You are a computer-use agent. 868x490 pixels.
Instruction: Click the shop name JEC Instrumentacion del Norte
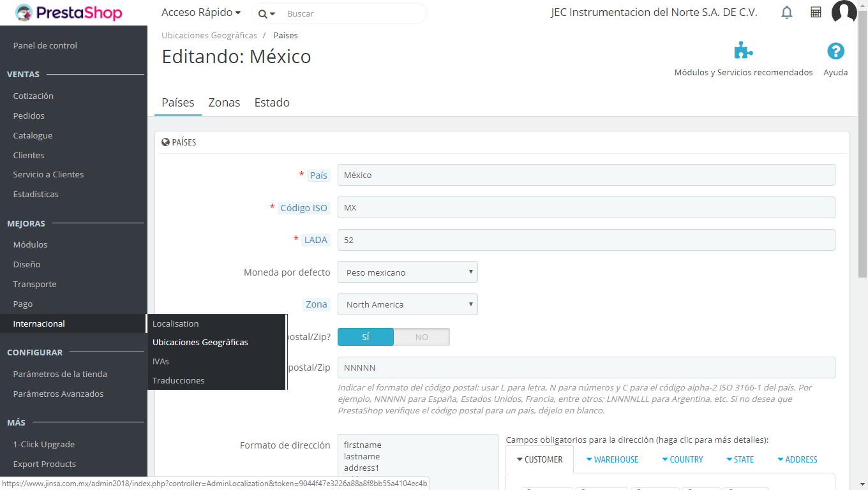click(x=654, y=13)
